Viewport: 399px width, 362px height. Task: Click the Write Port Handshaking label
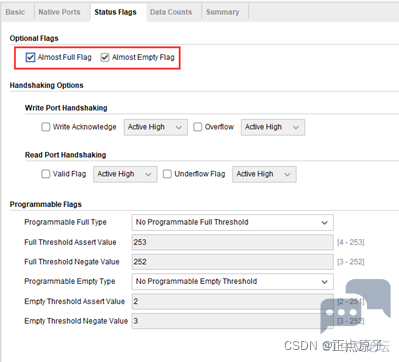point(66,108)
